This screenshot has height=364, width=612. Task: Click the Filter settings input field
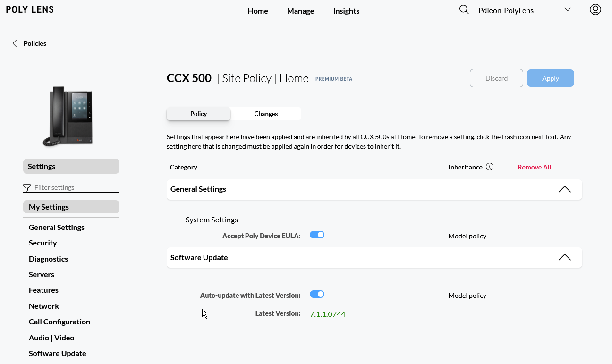click(76, 187)
